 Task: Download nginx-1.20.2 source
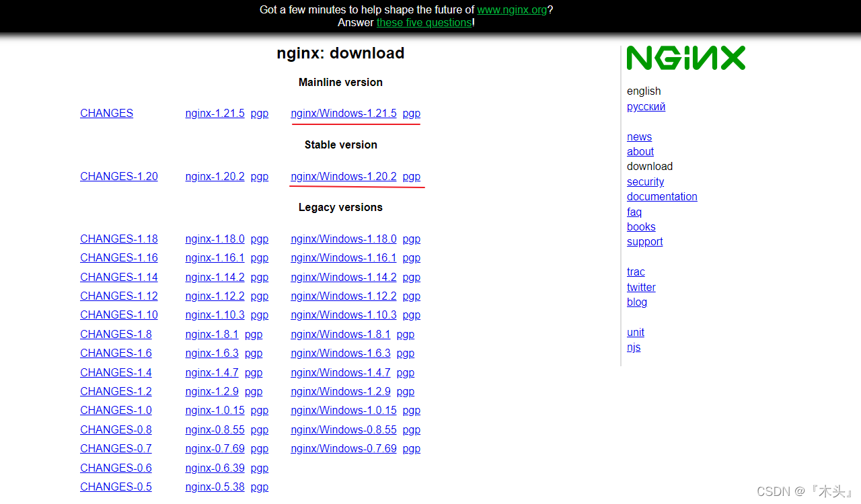(x=215, y=176)
